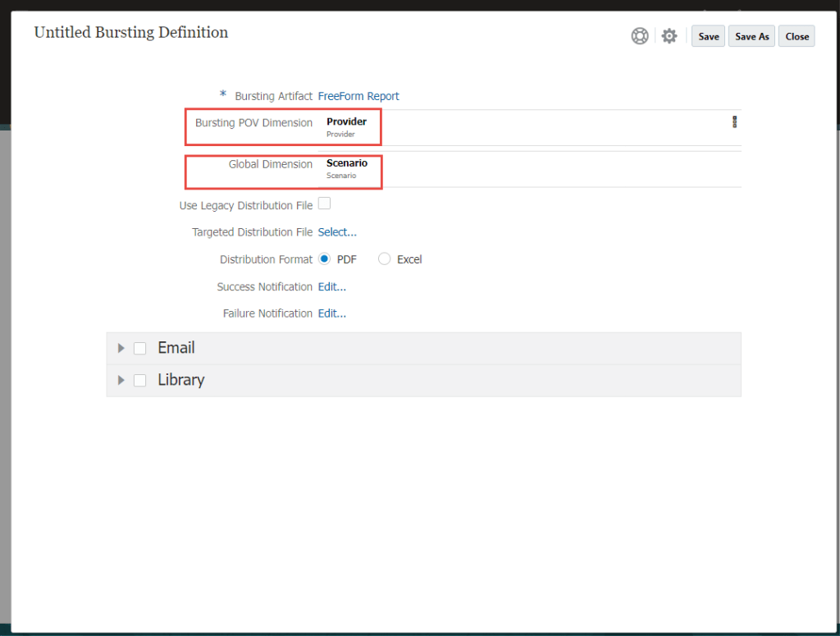840x636 pixels.
Task: Edit the Failure Notification
Action: [332, 313]
